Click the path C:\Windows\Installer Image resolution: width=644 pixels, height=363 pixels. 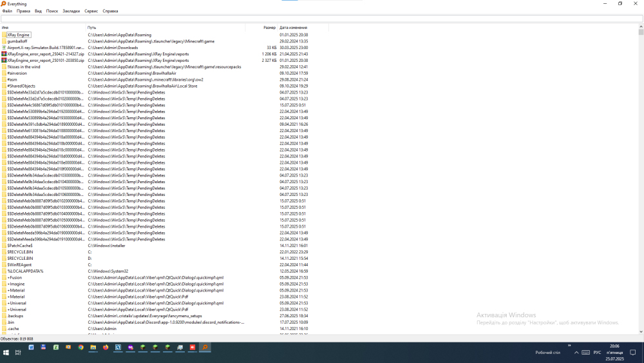tap(106, 246)
